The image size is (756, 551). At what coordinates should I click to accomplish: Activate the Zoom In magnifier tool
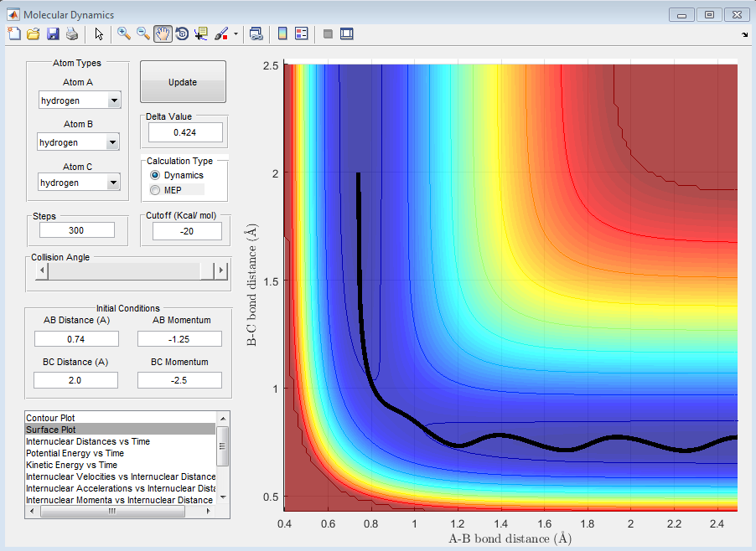click(x=124, y=33)
